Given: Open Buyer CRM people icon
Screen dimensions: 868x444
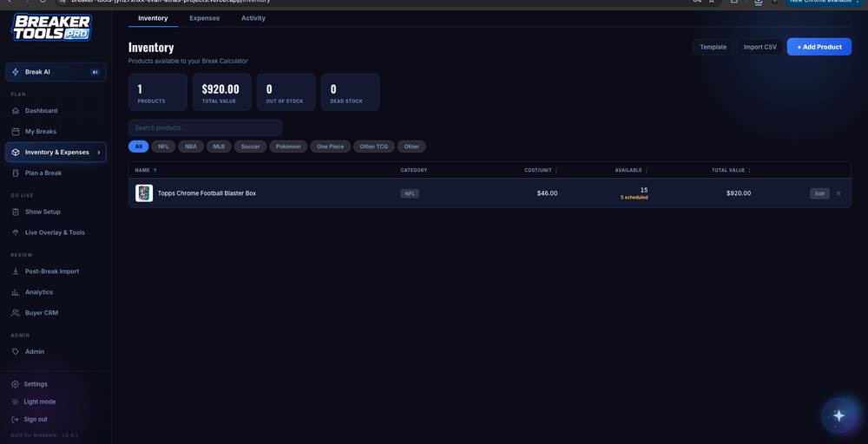Looking at the screenshot, I should pos(16,313).
